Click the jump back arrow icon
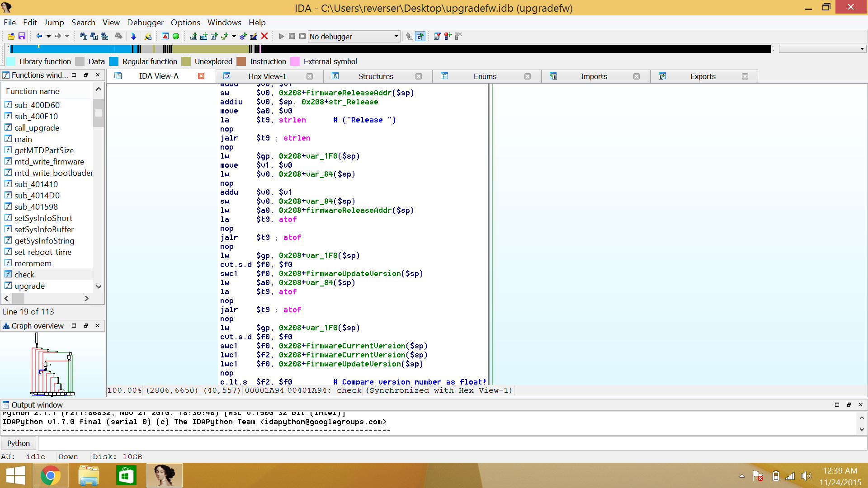868x488 pixels. click(39, 36)
